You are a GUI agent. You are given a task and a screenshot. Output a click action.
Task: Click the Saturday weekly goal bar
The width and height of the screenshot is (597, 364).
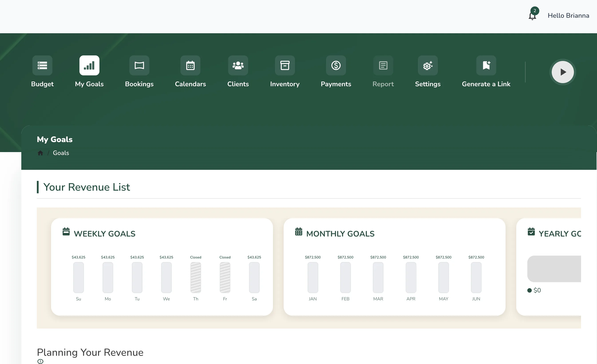(254, 278)
